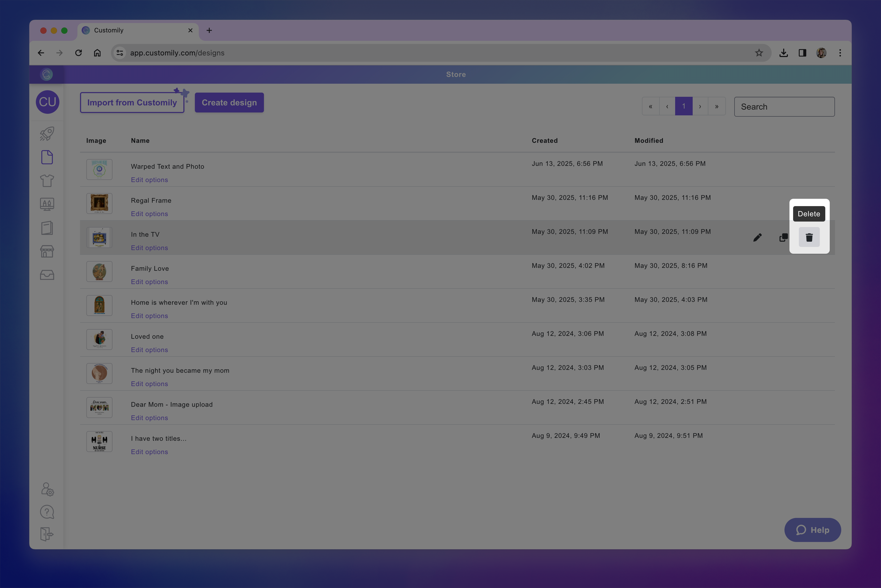Jump to first page with double left chevron
The width and height of the screenshot is (881, 588).
click(650, 106)
